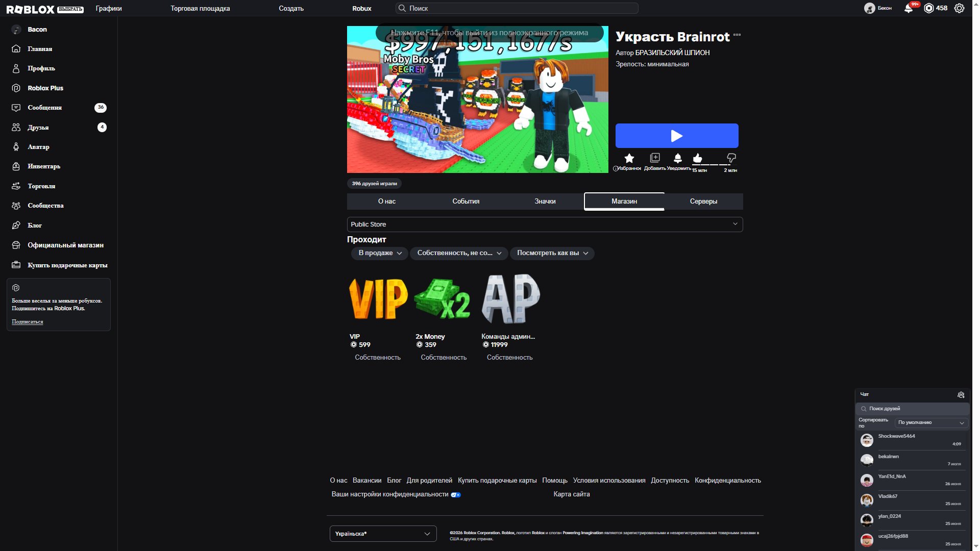
Task: Open the Українська language dropdown
Action: coord(383,534)
